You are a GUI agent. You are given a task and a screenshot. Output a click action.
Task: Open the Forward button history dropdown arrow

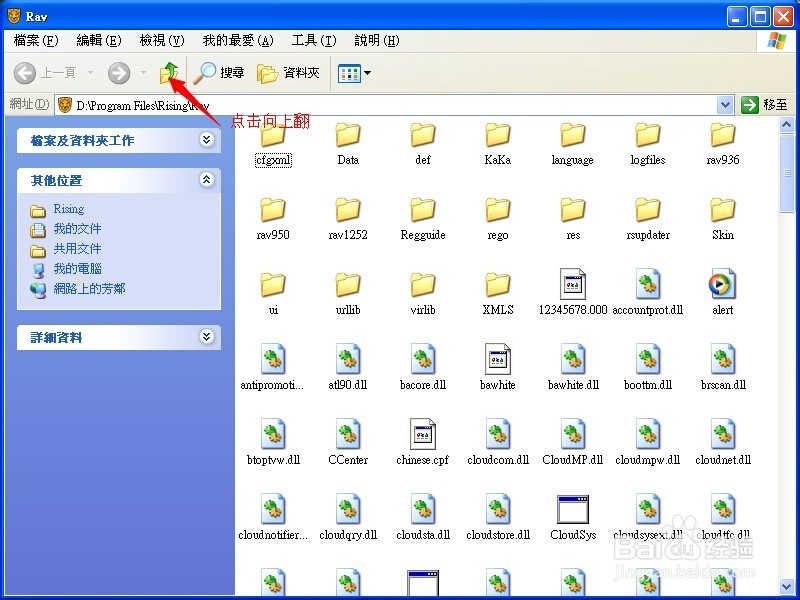click(x=143, y=72)
